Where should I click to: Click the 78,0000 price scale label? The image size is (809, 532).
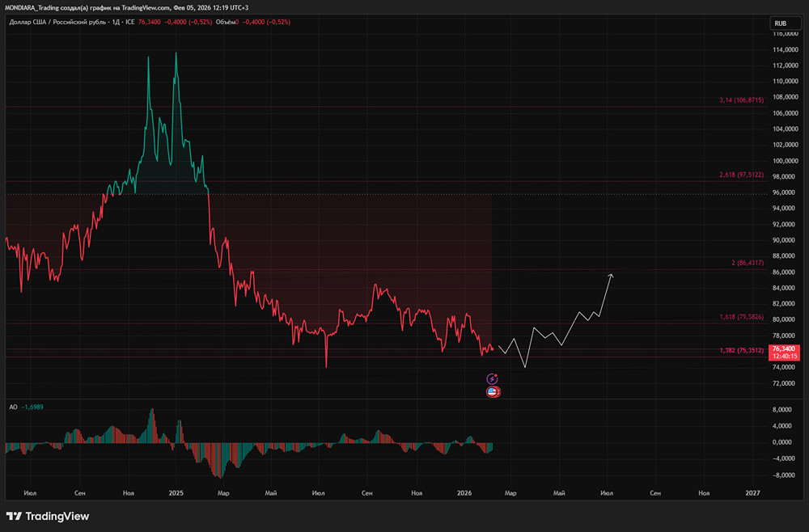pos(786,336)
